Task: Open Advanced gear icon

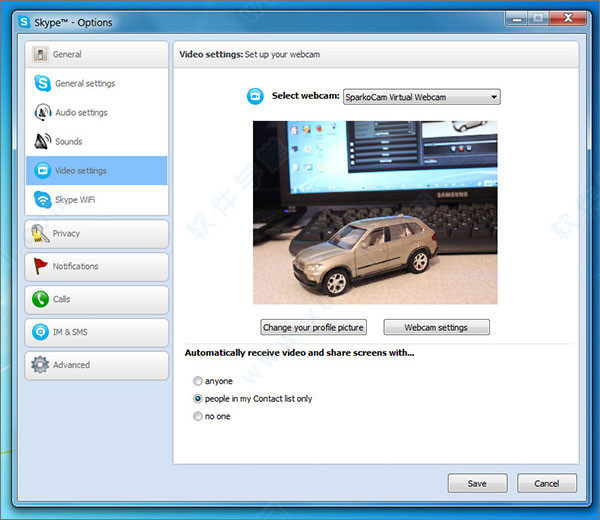Action: 40,365
